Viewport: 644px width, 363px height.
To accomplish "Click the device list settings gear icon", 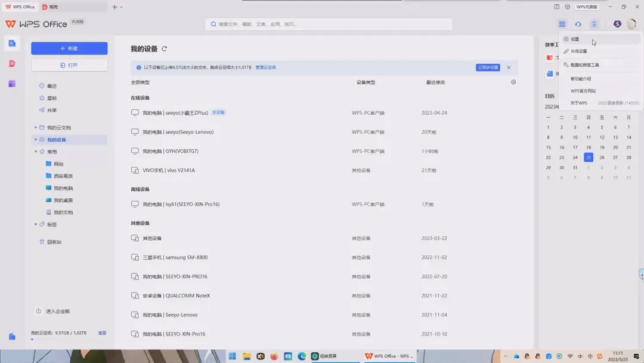I will (513, 82).
